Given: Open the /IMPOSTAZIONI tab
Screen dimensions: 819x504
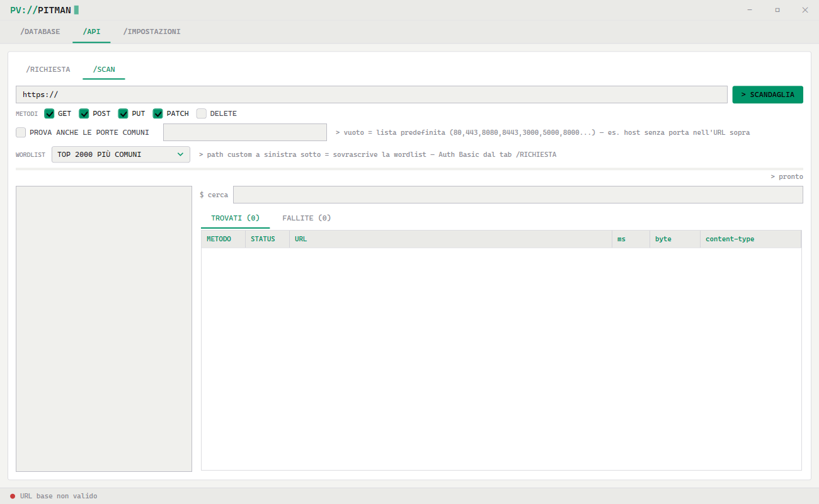Looking at the screenshot, I should (152, 31).
